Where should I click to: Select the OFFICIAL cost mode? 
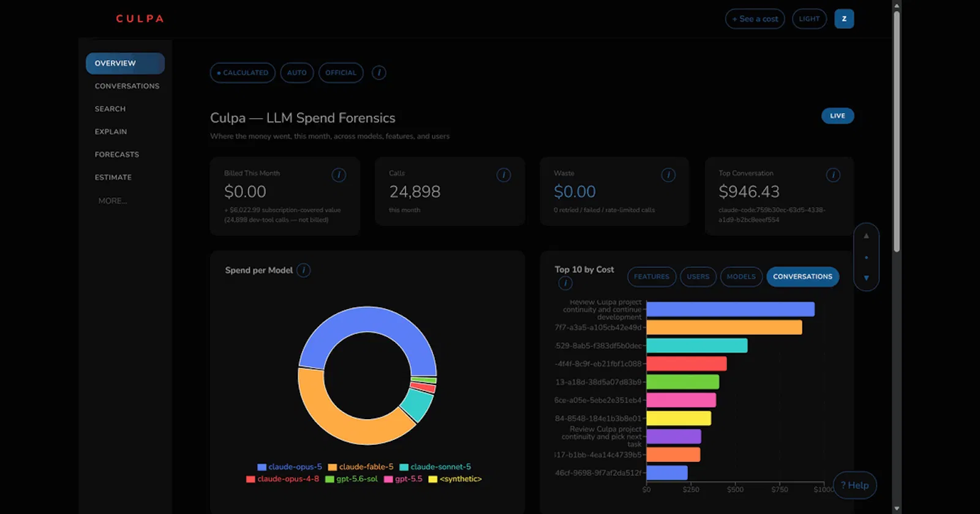click(341, 73)
